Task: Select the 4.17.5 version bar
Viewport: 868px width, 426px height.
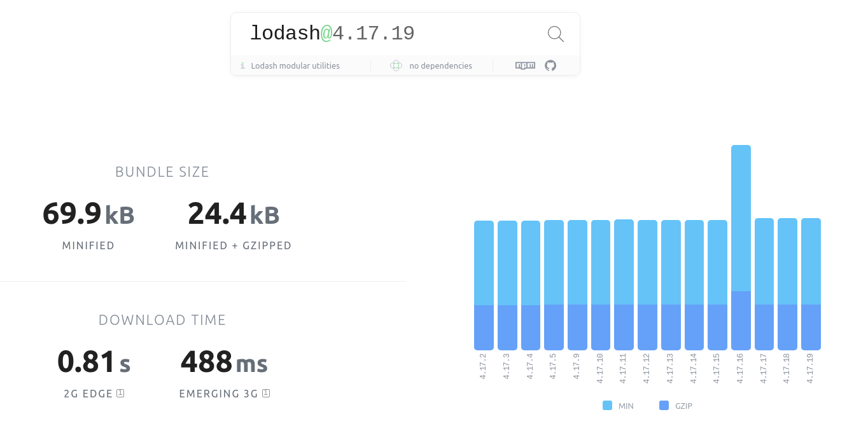Action: click(x=554, y=285)
